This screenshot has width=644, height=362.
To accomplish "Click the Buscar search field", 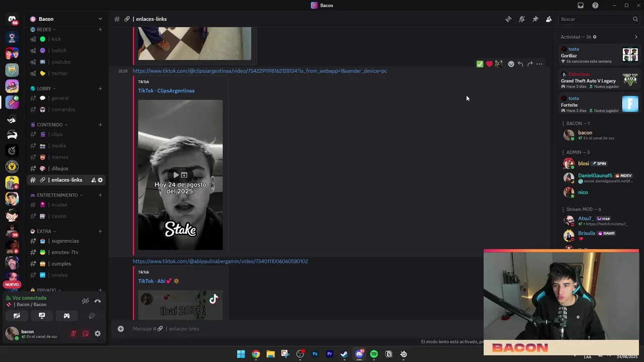I will coord(599,19).
